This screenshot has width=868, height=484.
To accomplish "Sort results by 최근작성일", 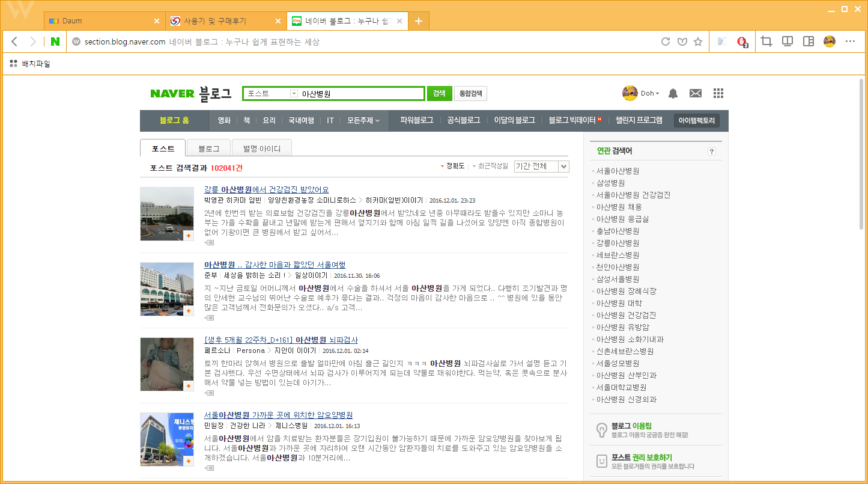I will pyautogui.click(x=490, y=166).
